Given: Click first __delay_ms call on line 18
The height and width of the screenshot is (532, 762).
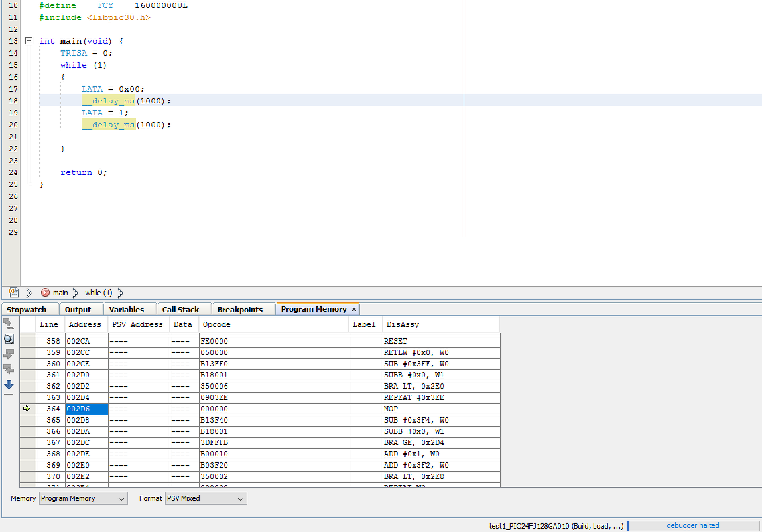Looking at the screenshot, I should (108, 101).
